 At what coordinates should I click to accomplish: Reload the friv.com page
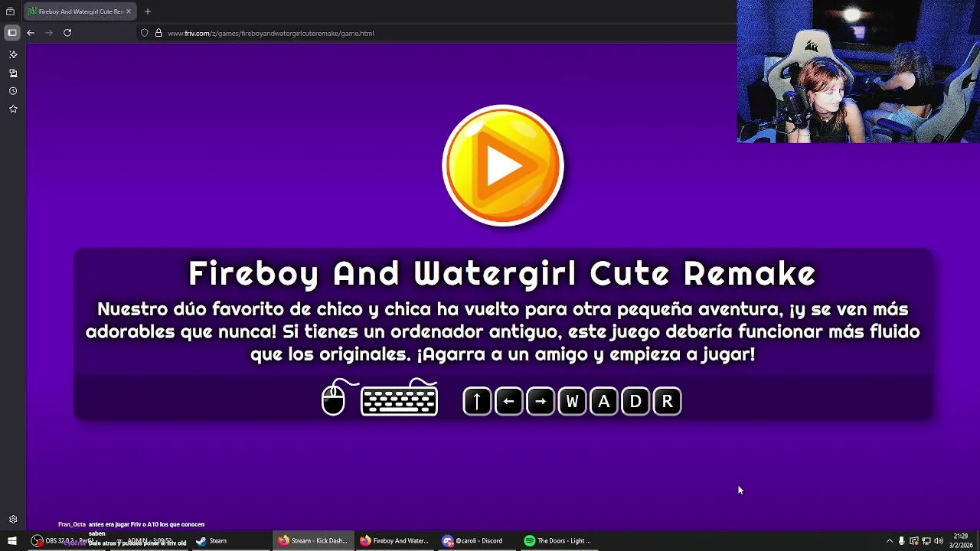pyautogui.click(x=67, y=33)
